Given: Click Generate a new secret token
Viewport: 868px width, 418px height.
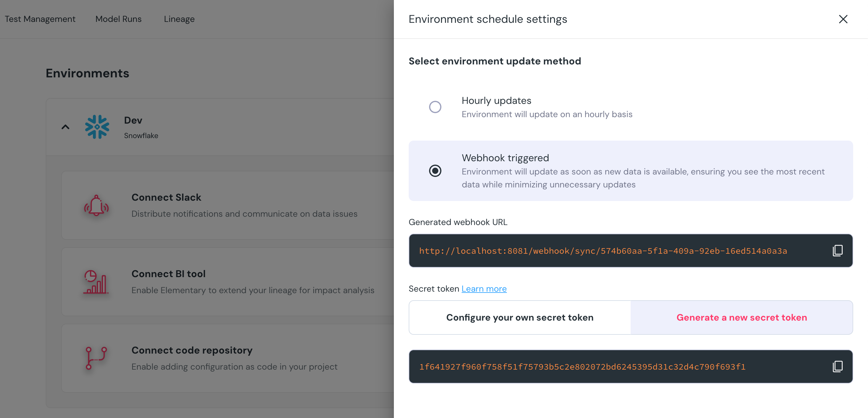Looking at the screenshot, I should point(741,318).
